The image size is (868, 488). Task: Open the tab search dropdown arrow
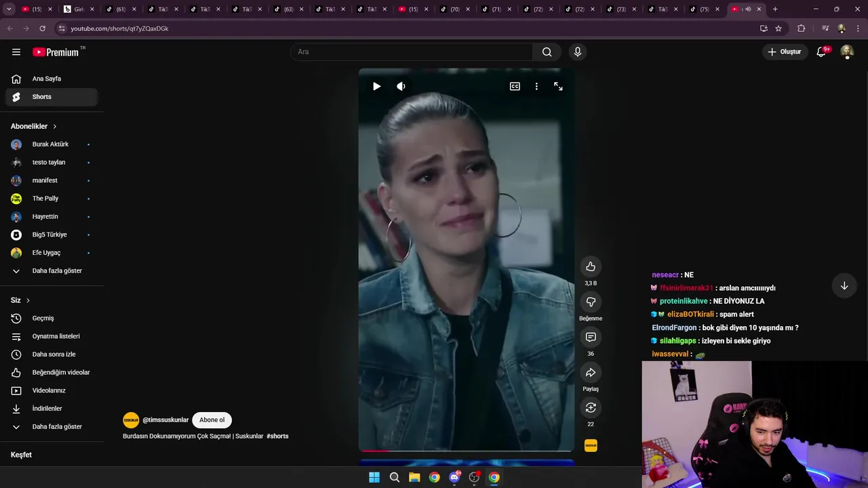point(9,9)
